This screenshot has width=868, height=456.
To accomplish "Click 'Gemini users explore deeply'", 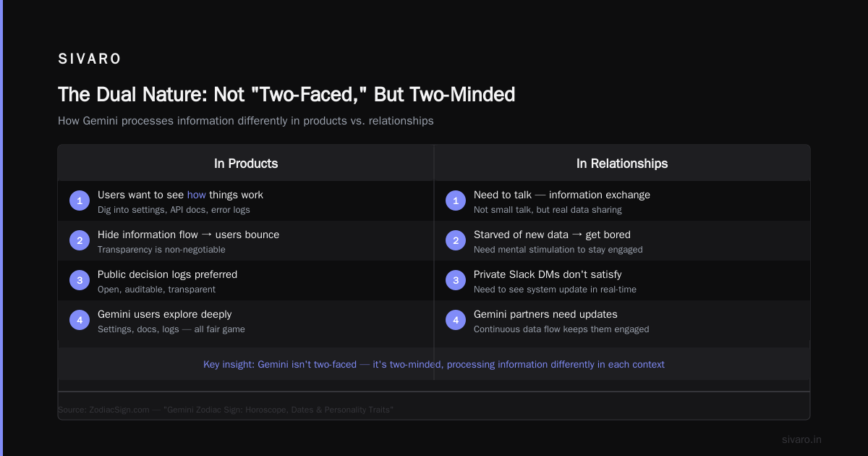I will click(x=164, y=314).
